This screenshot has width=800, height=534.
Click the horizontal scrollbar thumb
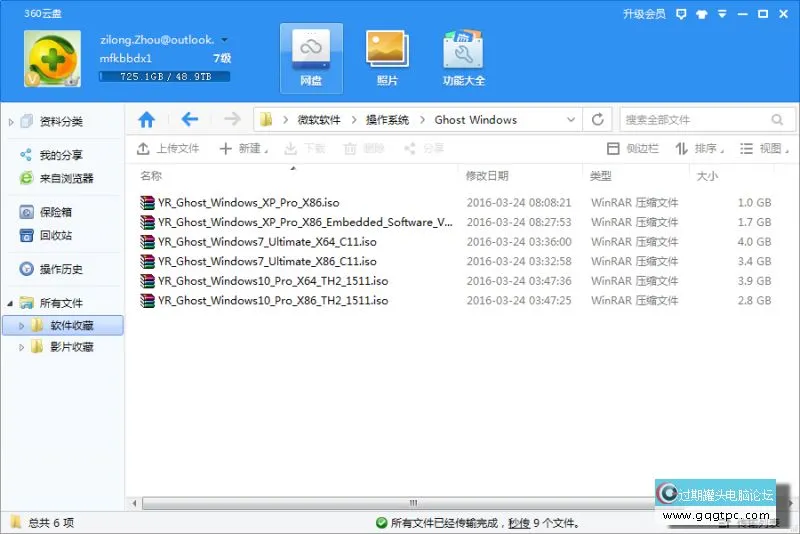413,503
